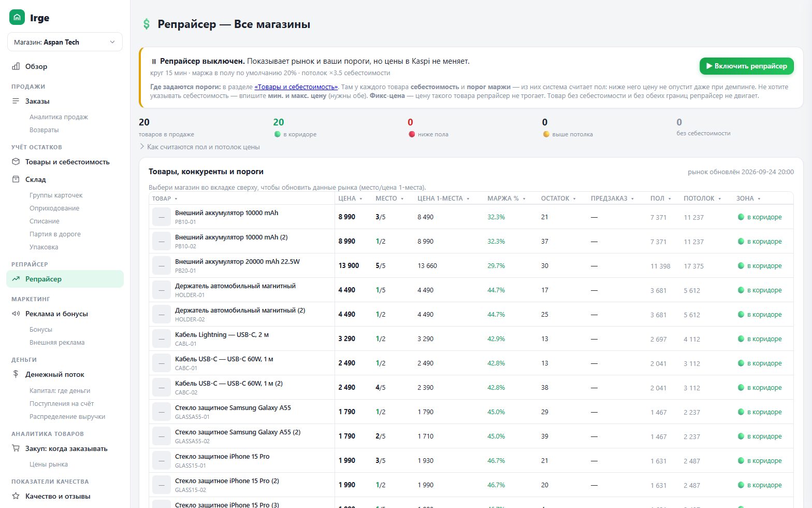The height and width of the screenshot is (508, 812).
Task: Open Группы карточек under Склад
Action: click(56, 195)
